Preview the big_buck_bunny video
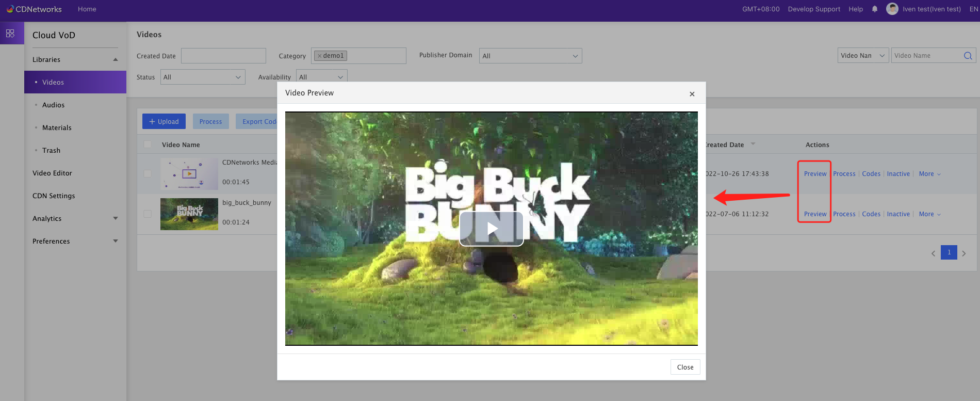The image size is (980, 401). pos(815,214)
